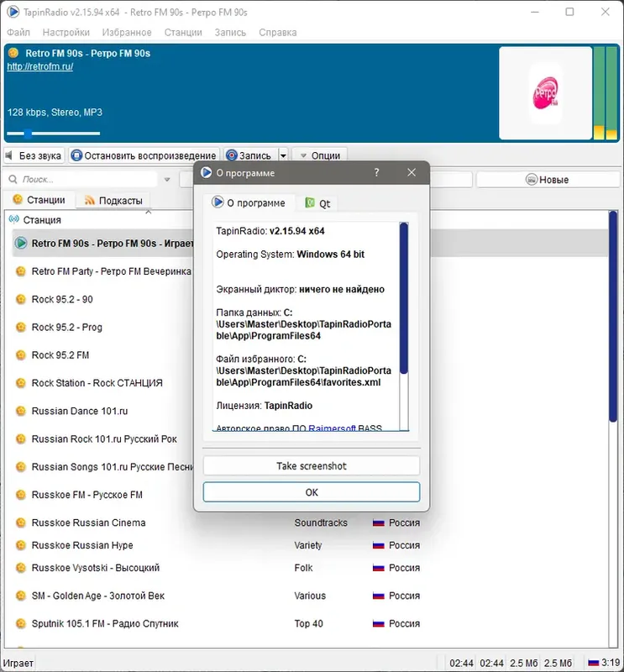Click the Top 40 genre cell
The height and width of the screenshot is (672, 624).
coord(308,623)
